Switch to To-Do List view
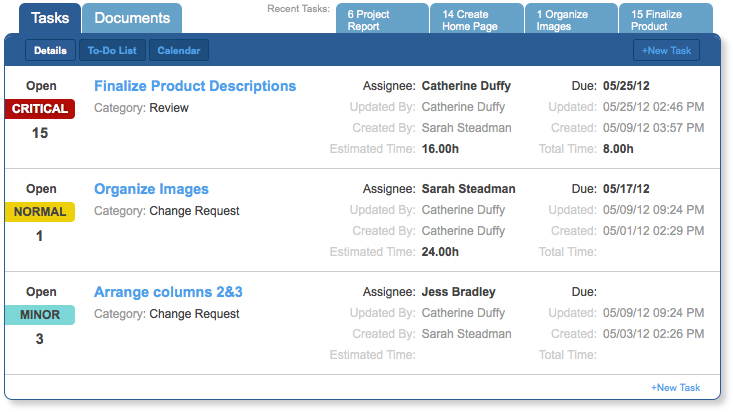Viewport: 733px width, 413px height. (x=112, y=50)
